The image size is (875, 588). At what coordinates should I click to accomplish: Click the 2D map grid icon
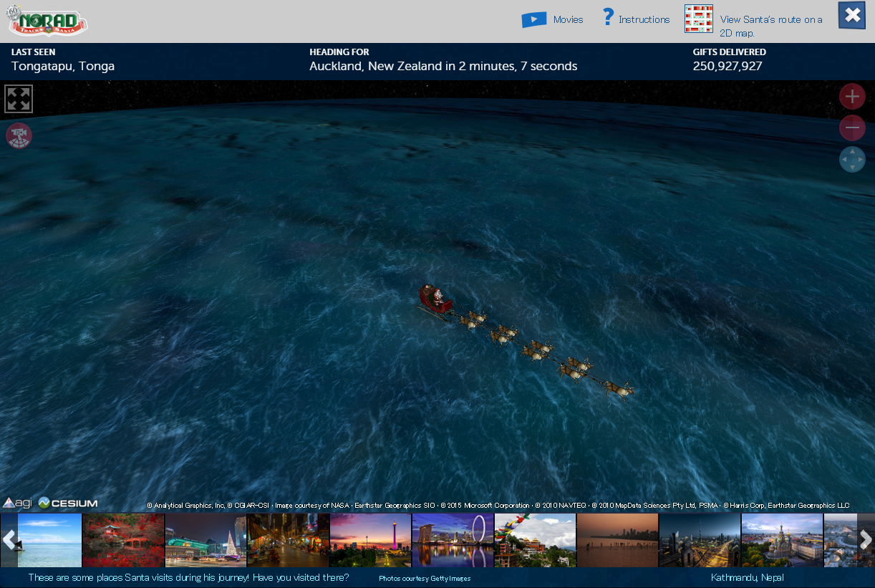tap(699, 19)
